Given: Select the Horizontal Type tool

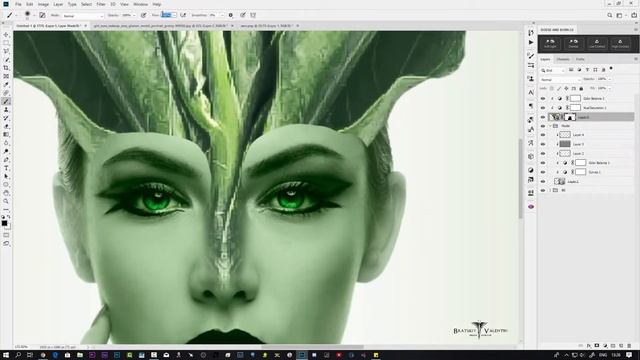Looking at the screenshot, I should click(6, 168).
